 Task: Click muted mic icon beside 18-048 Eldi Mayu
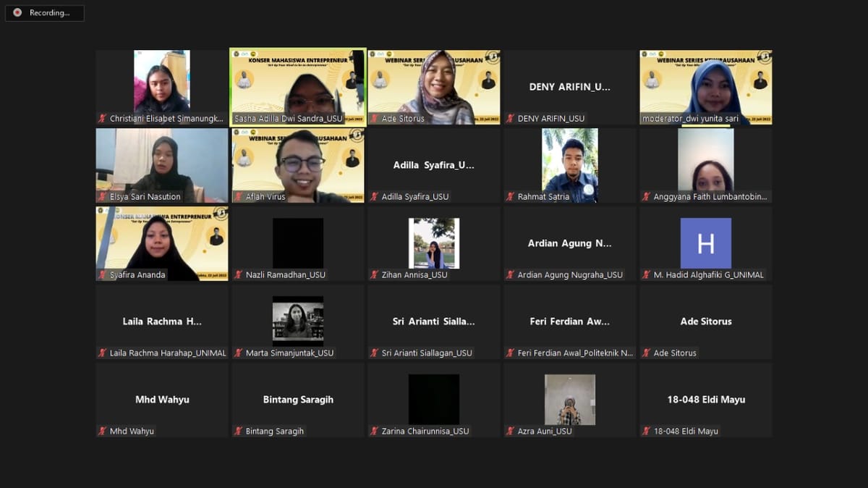pyautogui.click(x=646, y=432)
